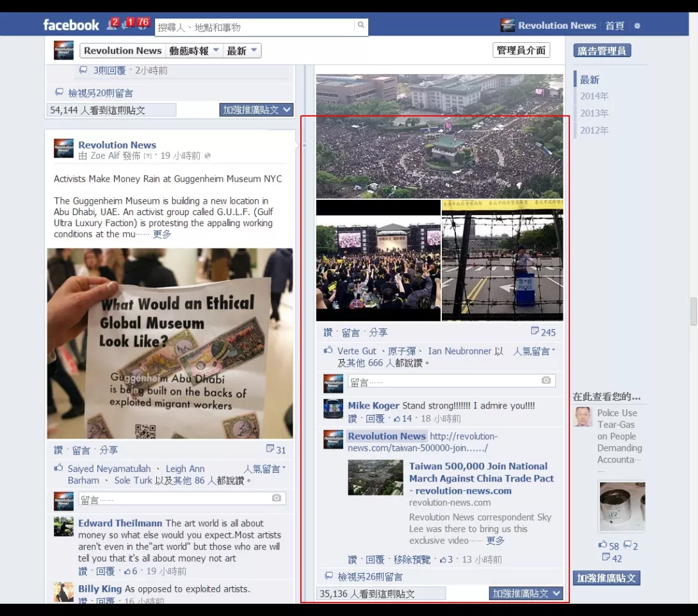Click the search people and places field
The width and height of the screenshot is (698, 616).
pyautogui.click(x=255, y=27)
